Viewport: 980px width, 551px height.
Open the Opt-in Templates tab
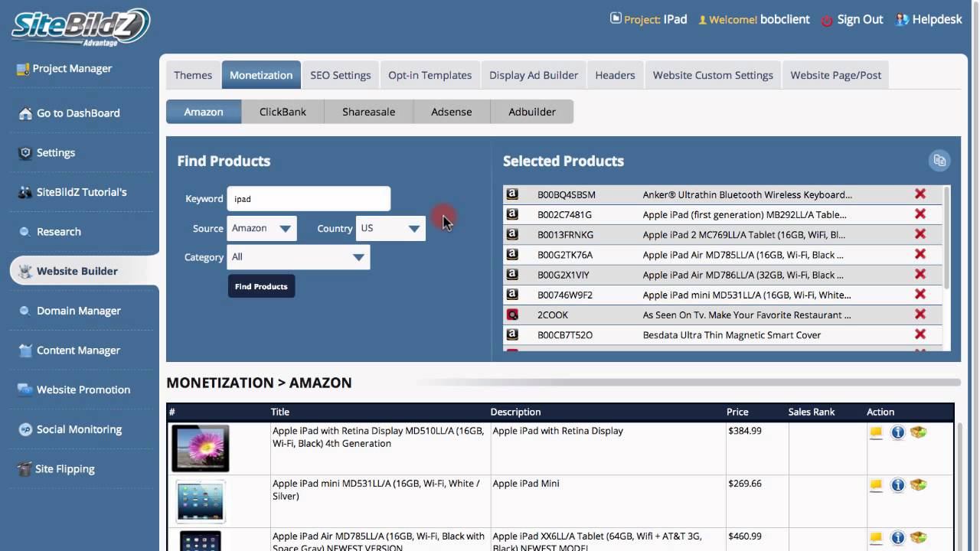coord(430,75)
